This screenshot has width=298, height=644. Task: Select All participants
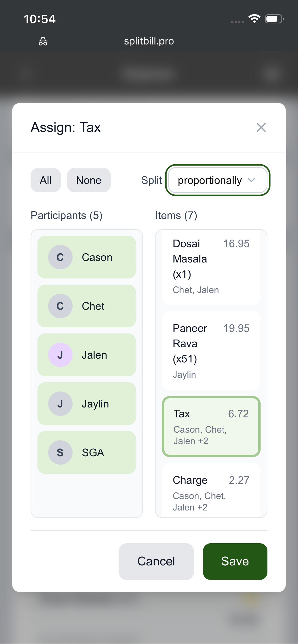(46, 180)
